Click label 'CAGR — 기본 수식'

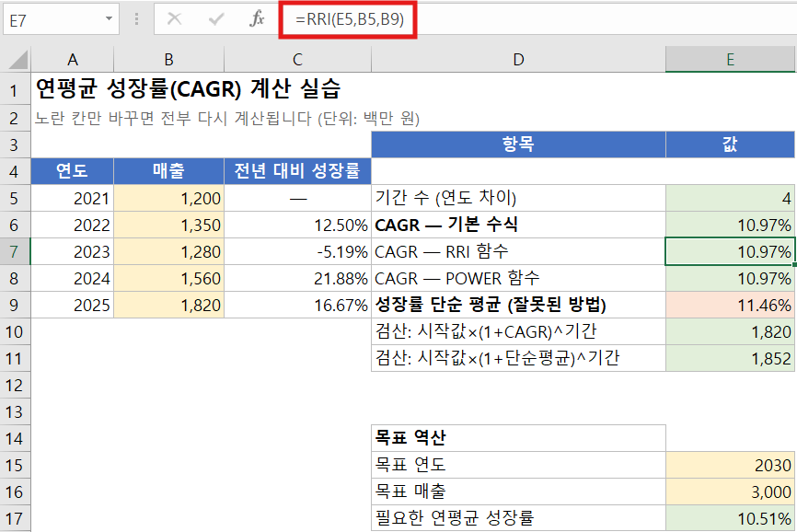point(518,226)
